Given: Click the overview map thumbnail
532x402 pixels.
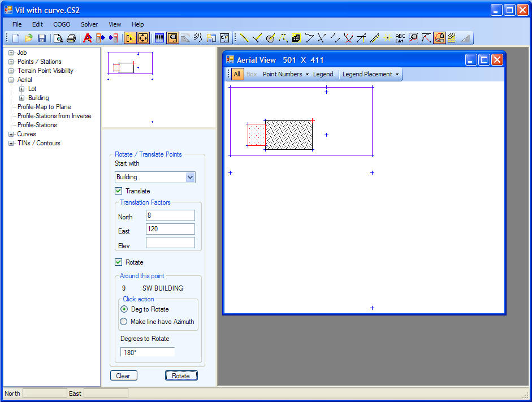Looking at the screenshot, I should [159, 87].
